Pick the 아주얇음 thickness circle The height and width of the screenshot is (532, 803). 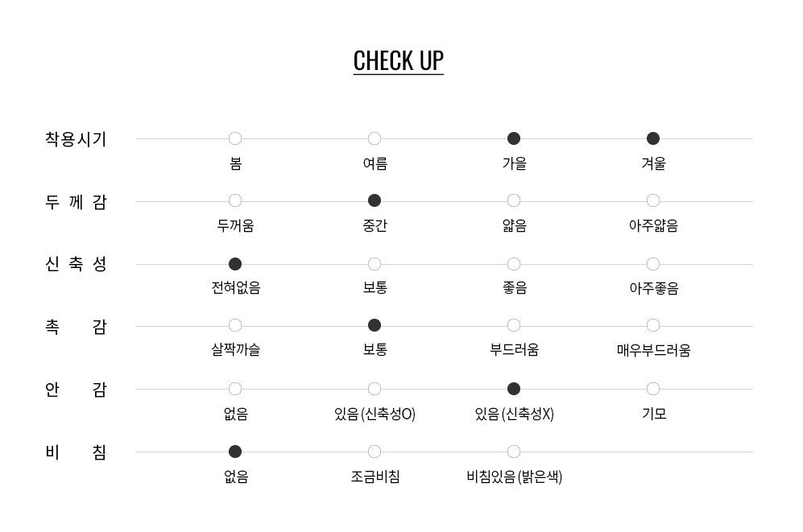(653, 200)
